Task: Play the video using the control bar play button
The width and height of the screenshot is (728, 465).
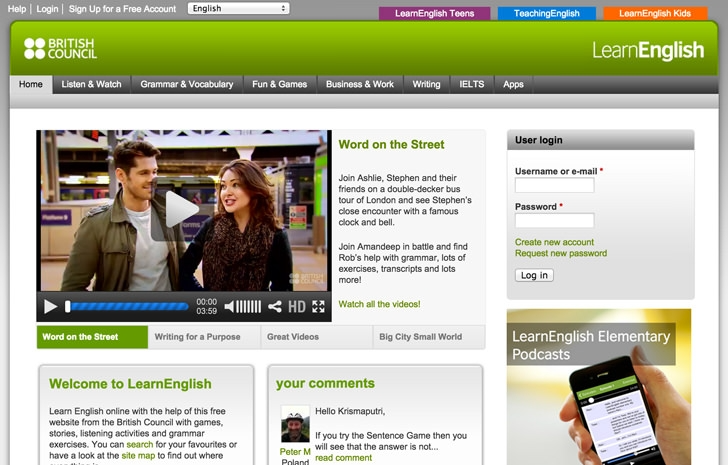Action: pos(50,307)
